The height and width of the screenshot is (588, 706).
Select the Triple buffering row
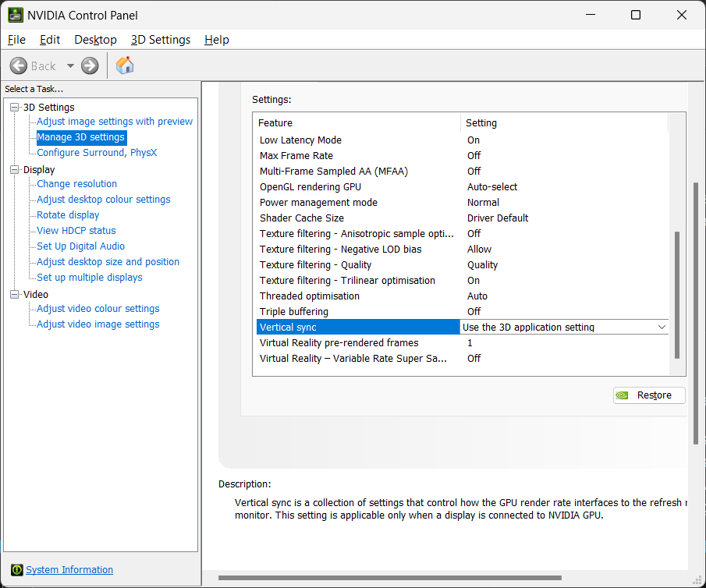point(463,312)
